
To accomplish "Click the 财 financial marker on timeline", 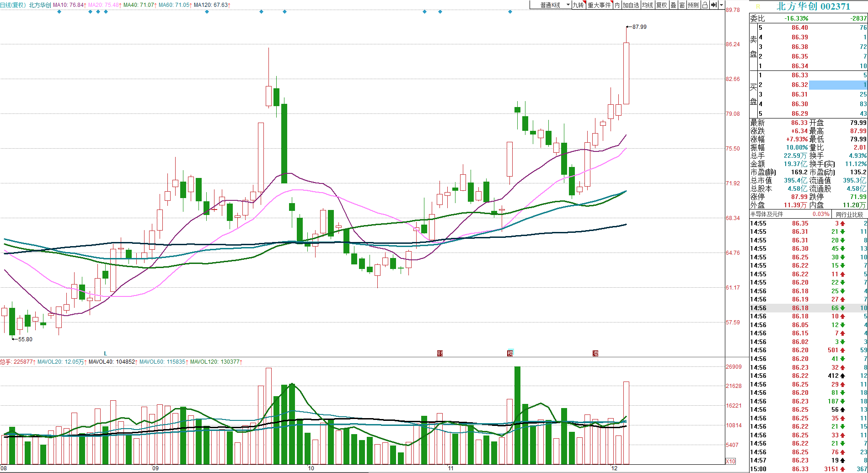I will click(440, 353).
